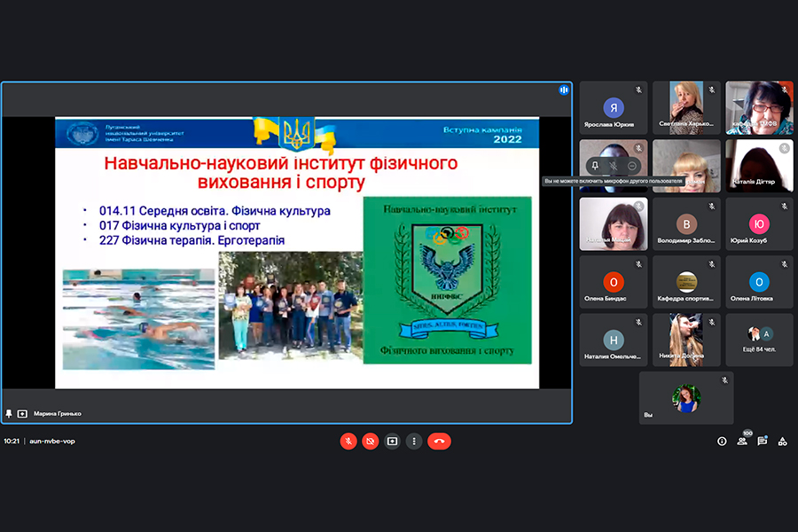This screenshot has height=532, width=798.
Task: Click the pin icon beside Марина Гринько
Action: coord(9,413)
